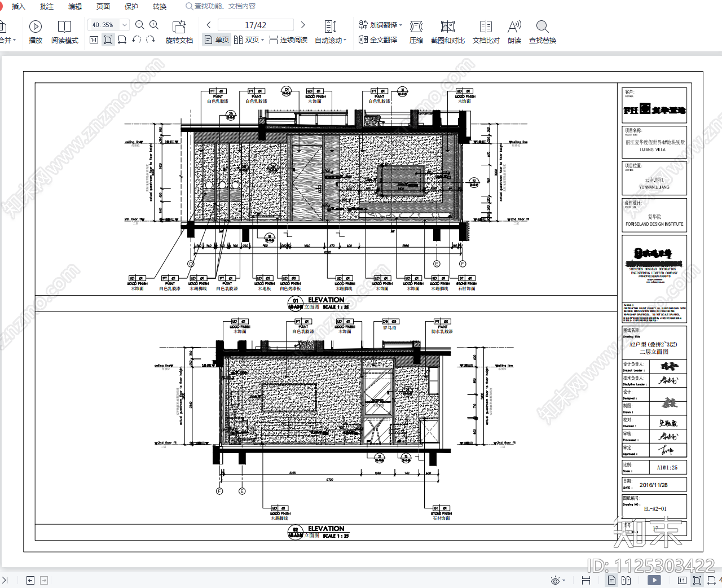This screenshot has height=588, width=722.
Task: Set 1:1 actual size in status bar
Action: click(682, 580)
